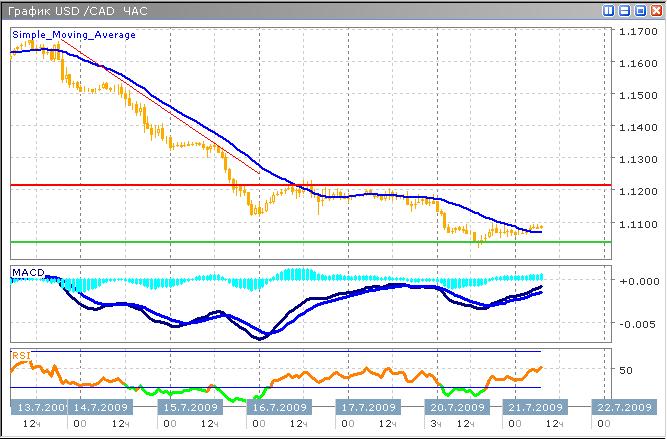Click the 00 time label under 22.7.2009
This screenshot has width=667, height=439.
604,424
